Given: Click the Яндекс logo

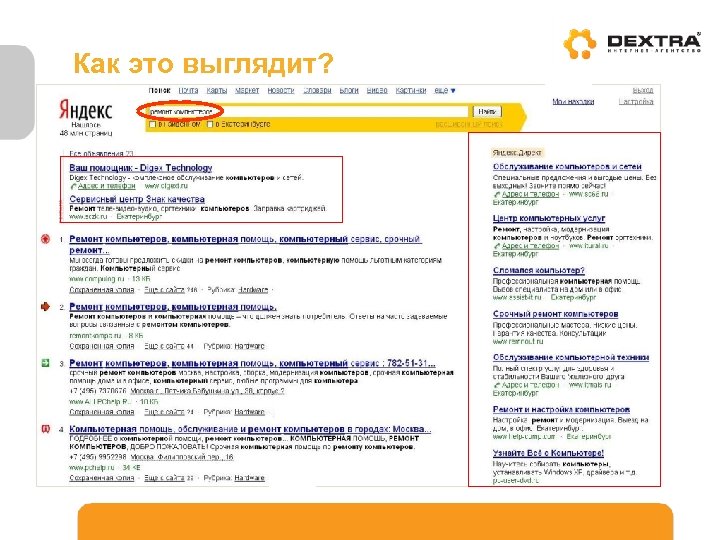Looking at the screenshot, I should tap(85, 111).
